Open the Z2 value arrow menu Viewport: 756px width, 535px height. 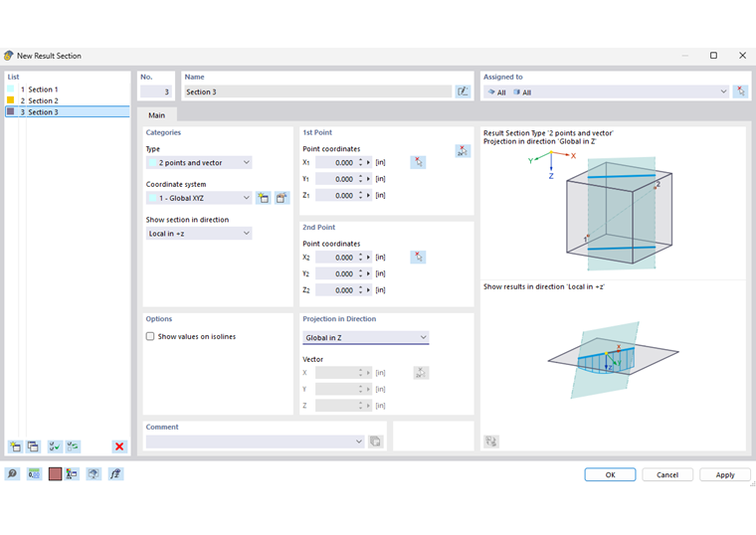point(368,290)
